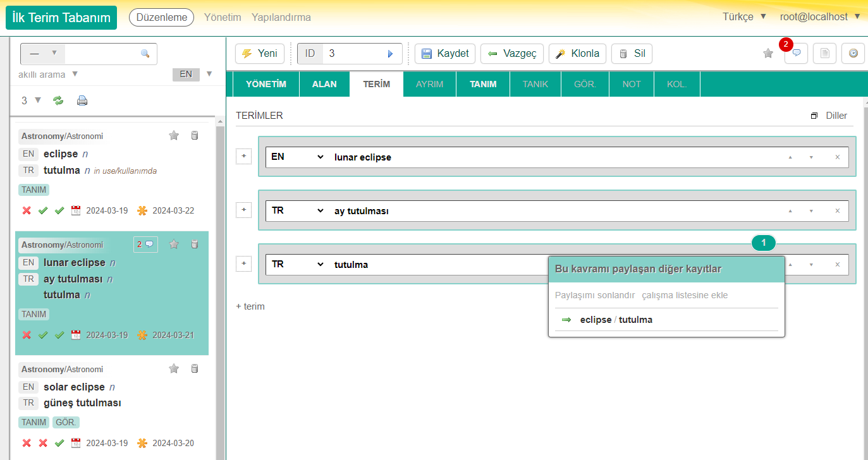Click the Kaydet save button
Viewport: 868px width, 460px height.
coord(445,54)
